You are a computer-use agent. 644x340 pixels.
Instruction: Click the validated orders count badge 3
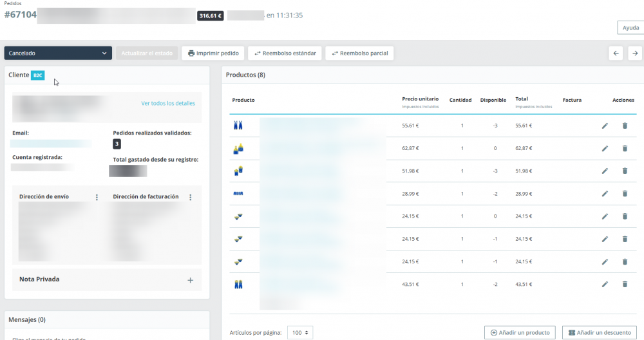tap(117, 144)
